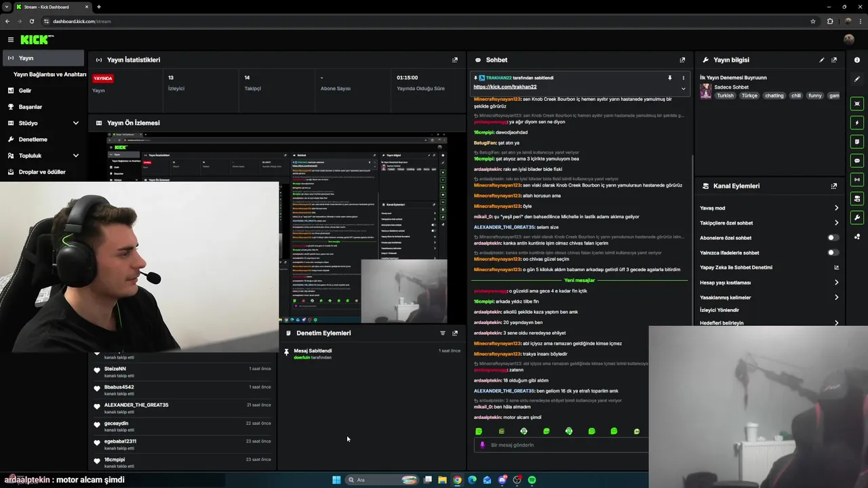Expand the Topluluk sidebar section
The width and height of the screenshot is (868, 488).
click(x=75, y=156)
